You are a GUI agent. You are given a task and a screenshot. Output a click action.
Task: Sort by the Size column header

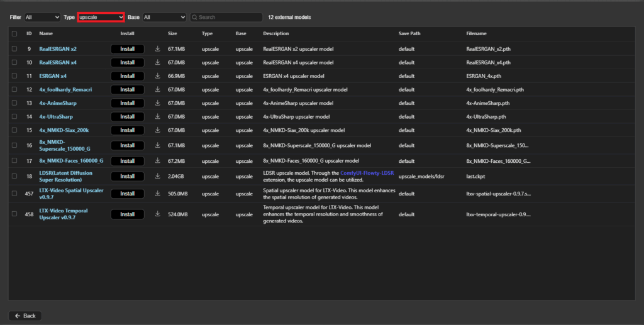[x=172, y=33]
